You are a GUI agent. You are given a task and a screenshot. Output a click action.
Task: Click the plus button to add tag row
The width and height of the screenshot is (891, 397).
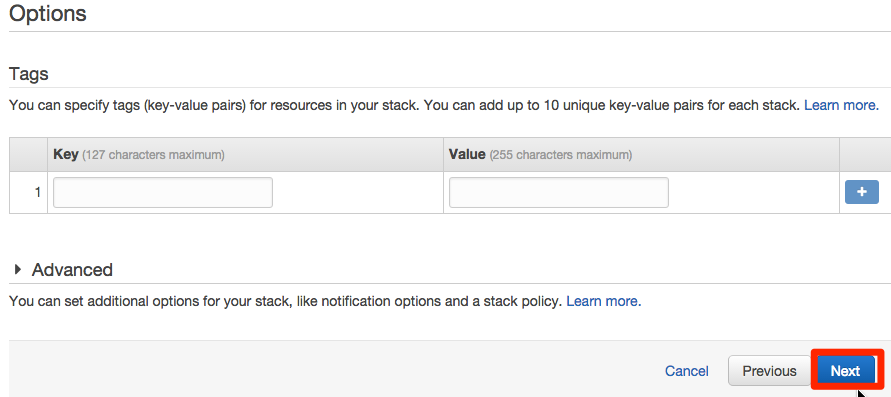click(861, 192)
